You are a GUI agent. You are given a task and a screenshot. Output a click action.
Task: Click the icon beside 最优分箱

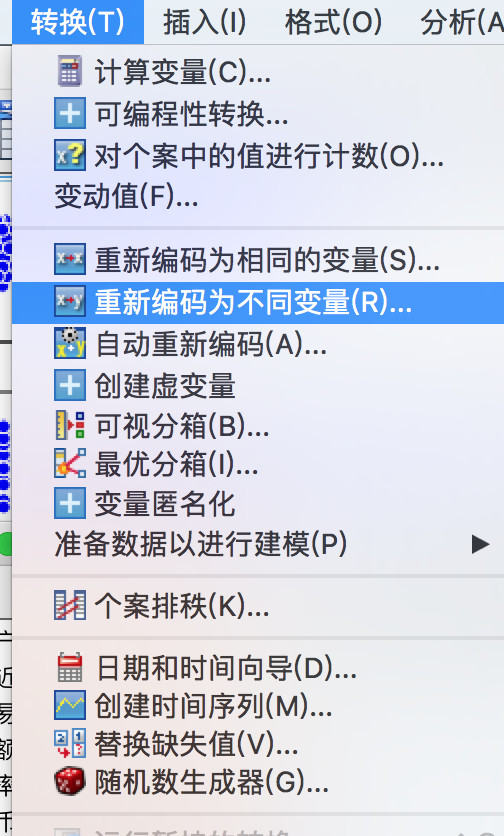(x=69, y=463)
